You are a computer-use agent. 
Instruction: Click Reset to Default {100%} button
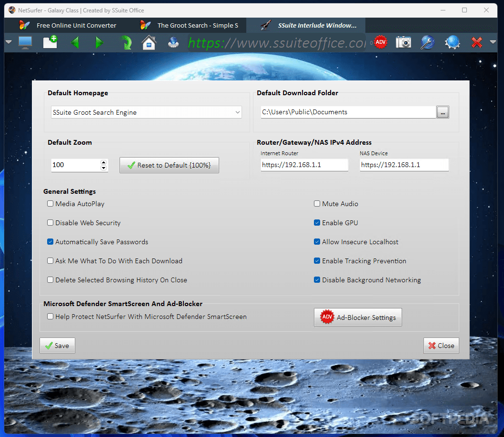[169, 165]
